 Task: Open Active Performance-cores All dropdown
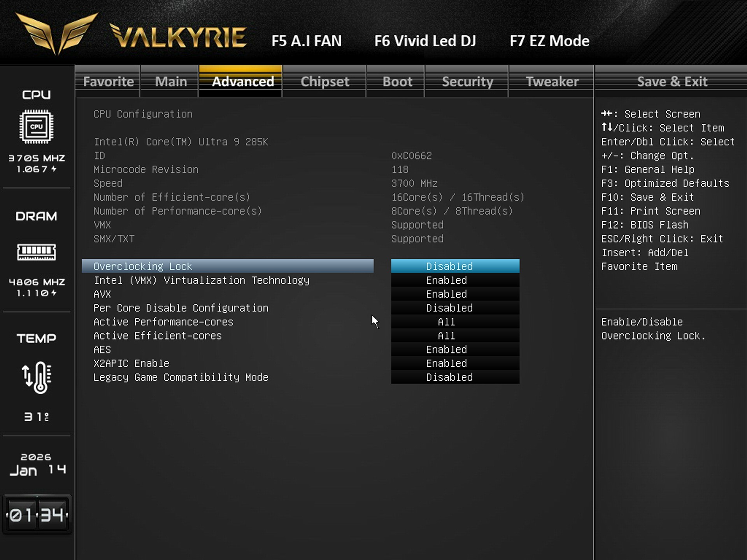455,322
